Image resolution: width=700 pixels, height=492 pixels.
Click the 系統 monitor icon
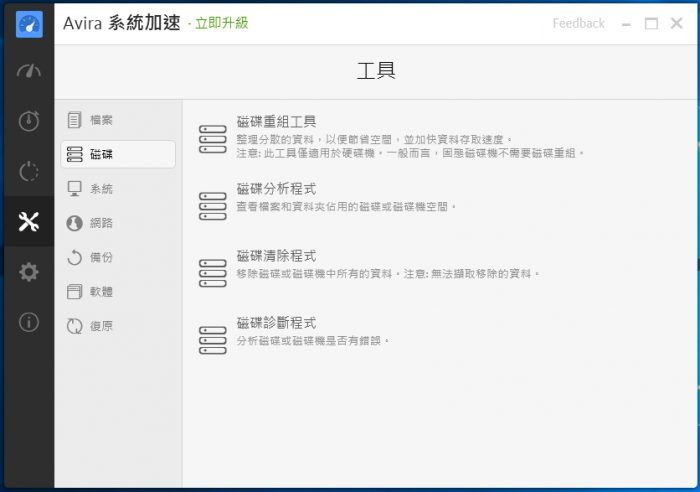[75, 188]
